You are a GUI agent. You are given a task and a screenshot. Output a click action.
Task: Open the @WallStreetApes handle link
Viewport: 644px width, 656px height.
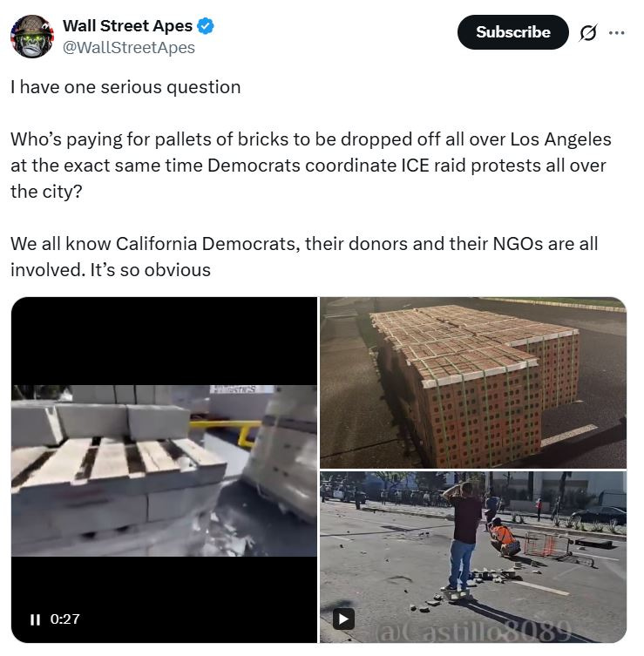pos(129,48)
